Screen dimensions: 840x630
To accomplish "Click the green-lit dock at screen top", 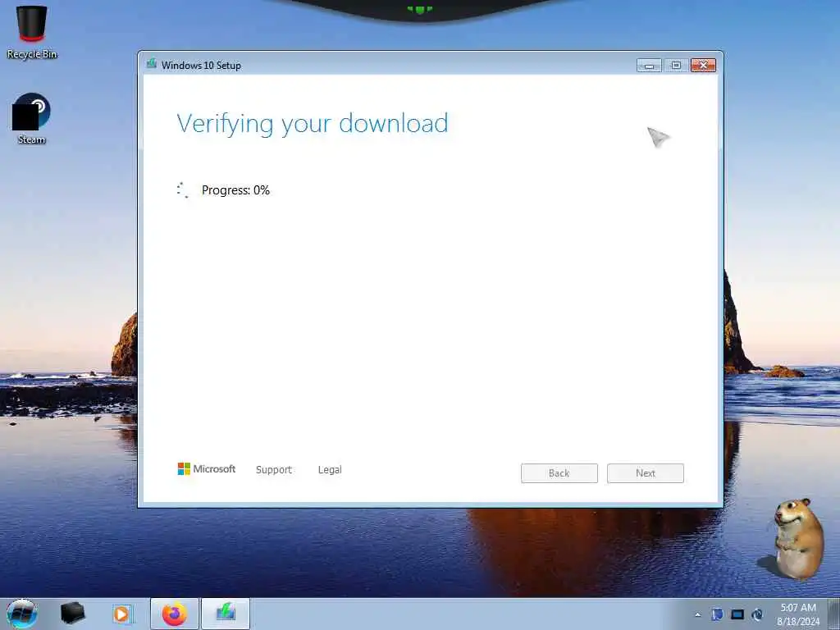I will pos(419,9).
